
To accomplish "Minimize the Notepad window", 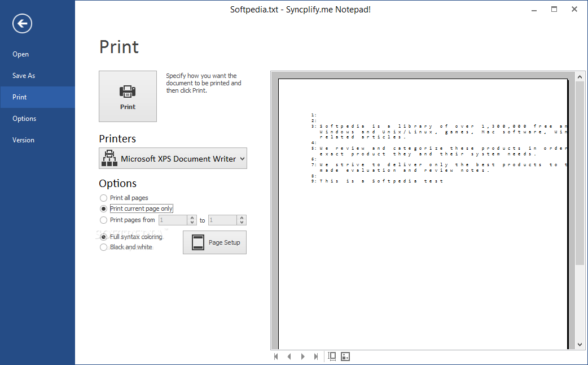I will point(534,10).
